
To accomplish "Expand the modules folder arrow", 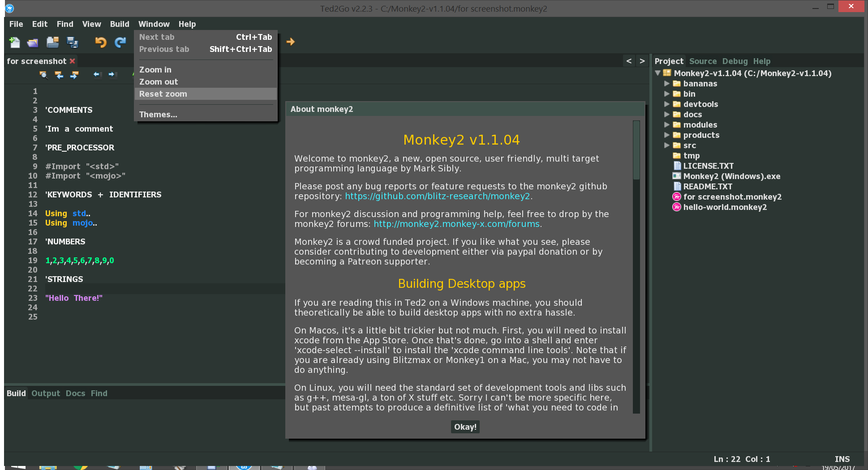I will coord(666,125).
